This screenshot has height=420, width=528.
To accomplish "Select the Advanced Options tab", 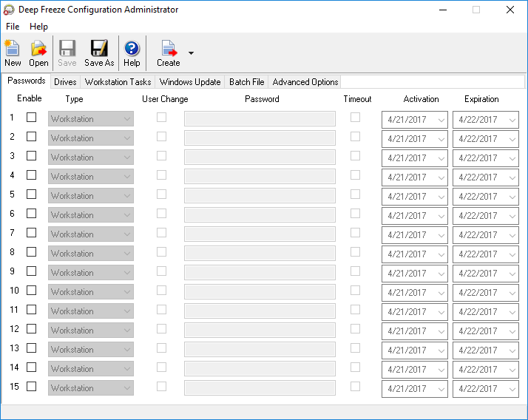I will 305,82.
